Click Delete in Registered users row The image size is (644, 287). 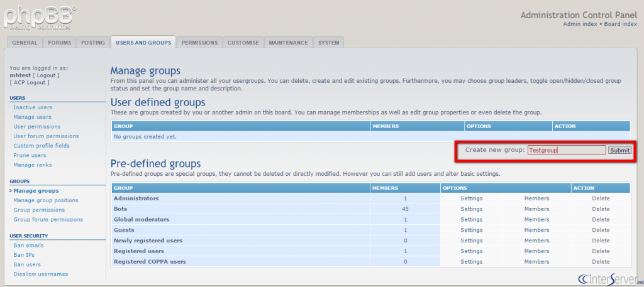pyautogui.click(x=601, y=251)
